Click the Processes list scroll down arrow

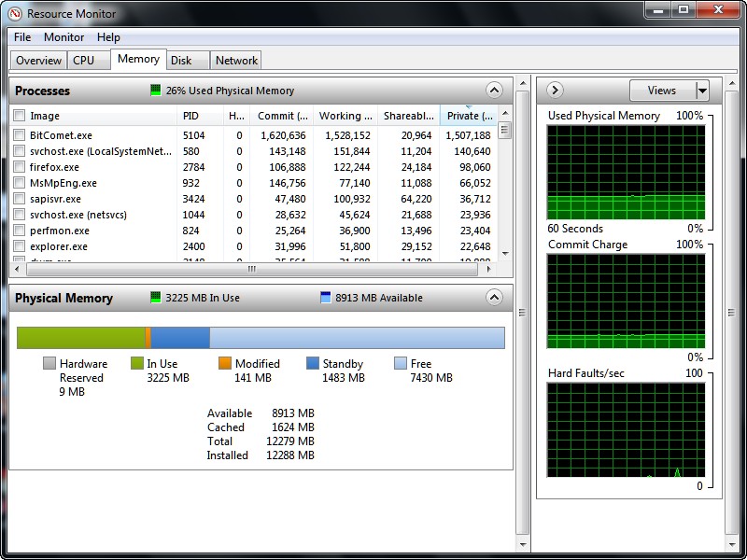point(505,254)
